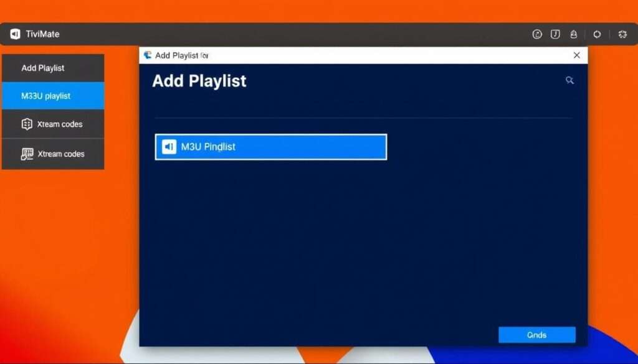Select Add Playlist in the left sidebar

(x=53, y=68)
